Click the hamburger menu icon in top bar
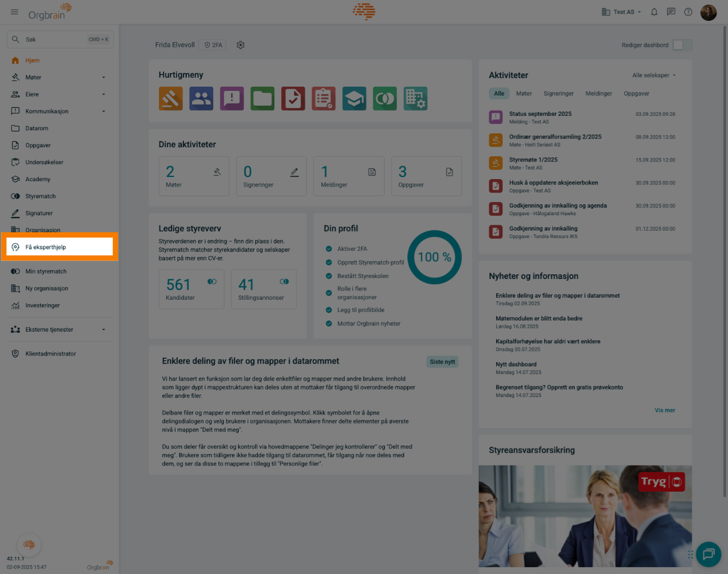 (14, 12)
